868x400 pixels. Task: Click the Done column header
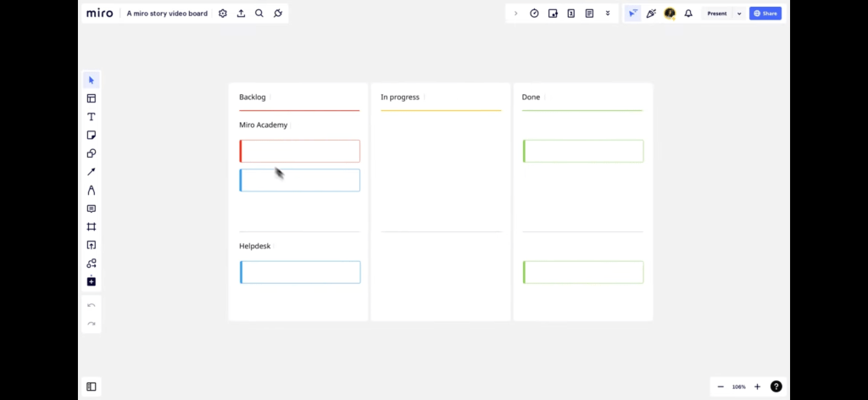point(531,97)
